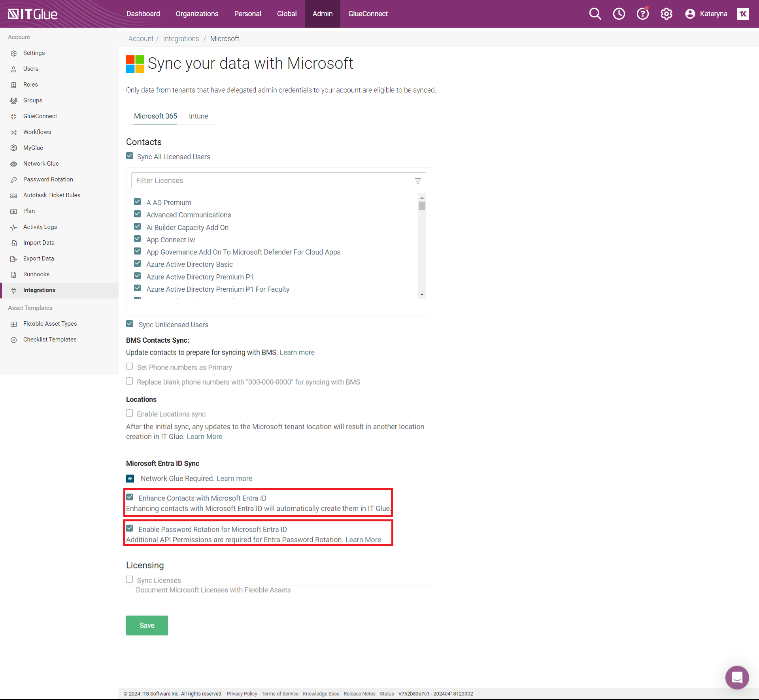Open Checklist Templates icon
Viewport: 759px width, 700px height.
pos(14,340)
